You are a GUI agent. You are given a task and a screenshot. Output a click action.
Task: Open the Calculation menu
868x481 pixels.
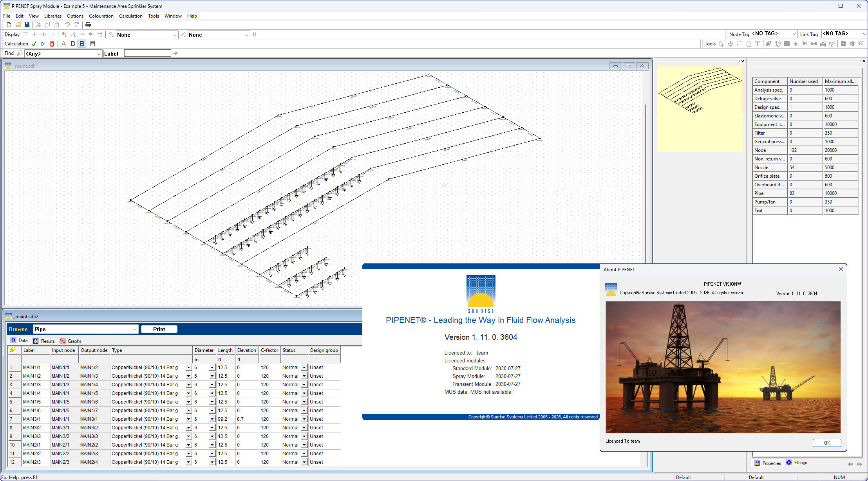pyautogui.click(x=131, y=16)
